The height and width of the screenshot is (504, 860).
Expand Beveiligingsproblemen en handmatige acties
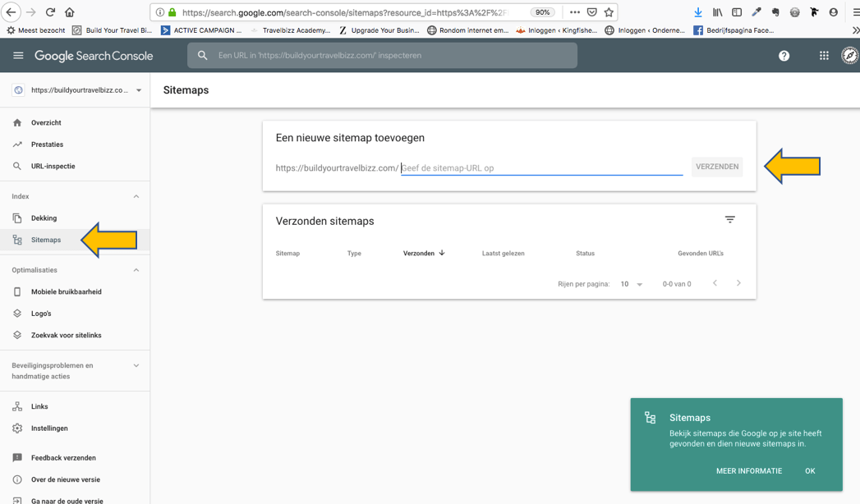[136, 365]
